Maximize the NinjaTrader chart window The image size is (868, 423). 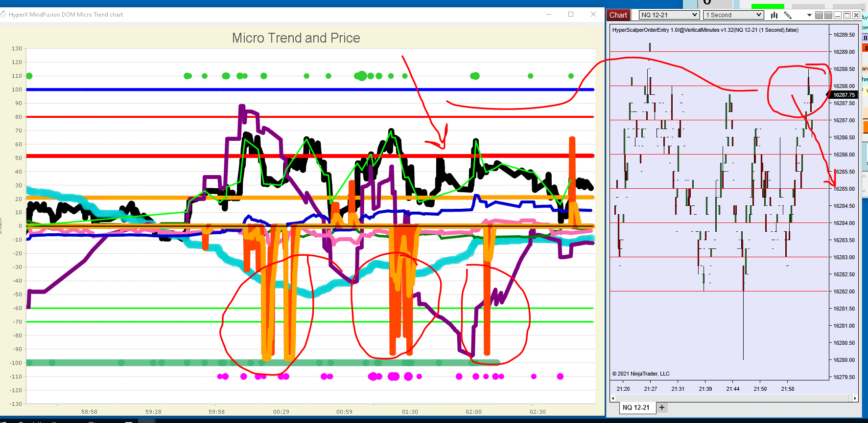coord(847,15)
